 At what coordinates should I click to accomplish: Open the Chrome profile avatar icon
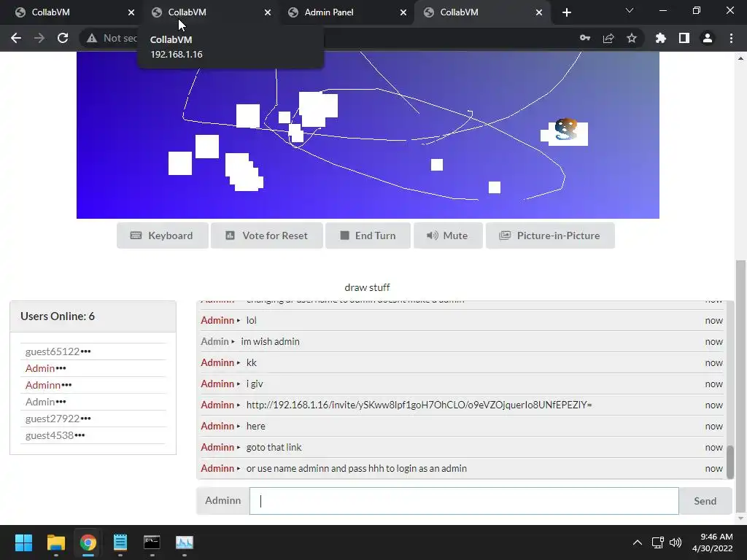pyautogui.click(x=708, y=38)
